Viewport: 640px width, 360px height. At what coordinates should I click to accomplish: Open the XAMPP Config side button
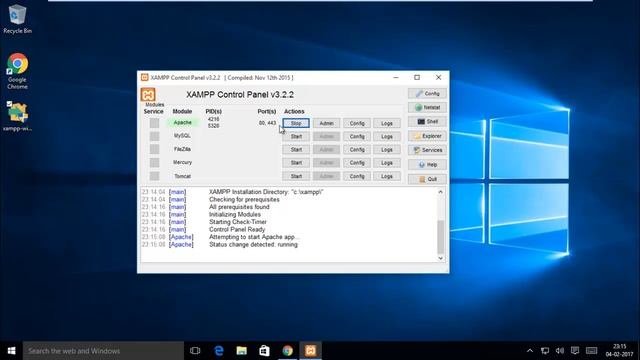coord(427,93)
